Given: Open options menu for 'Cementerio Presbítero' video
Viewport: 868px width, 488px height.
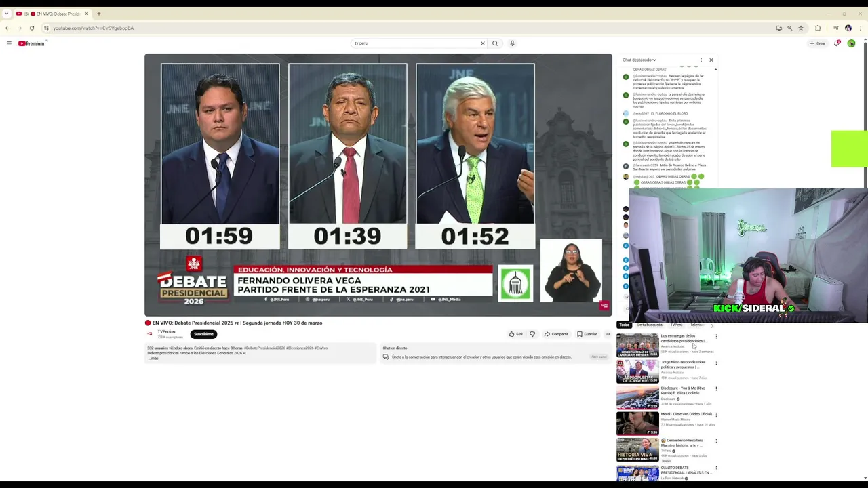Looking at the screenshot, I should click(x=716, y=441).
